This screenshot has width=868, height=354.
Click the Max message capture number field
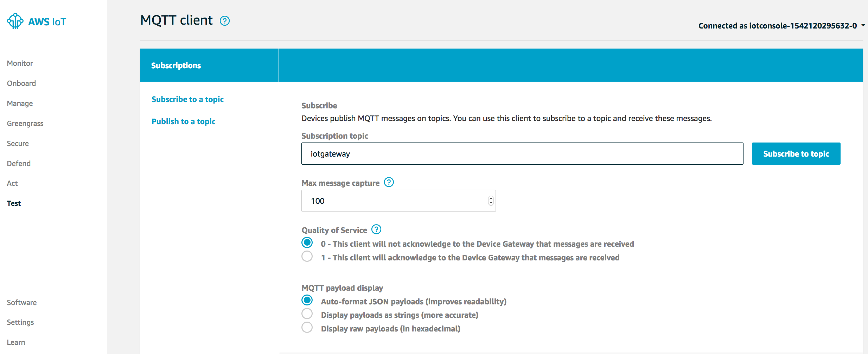tap(398, 201)
